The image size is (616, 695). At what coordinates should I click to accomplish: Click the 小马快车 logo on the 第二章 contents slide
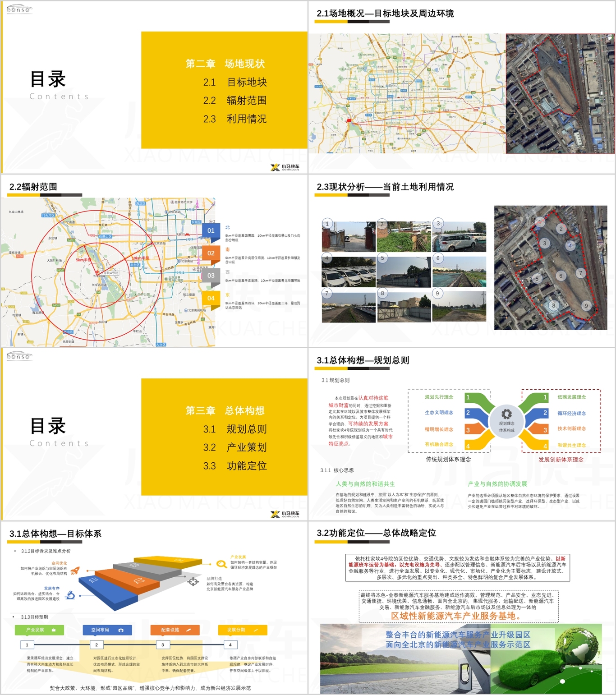285,167
